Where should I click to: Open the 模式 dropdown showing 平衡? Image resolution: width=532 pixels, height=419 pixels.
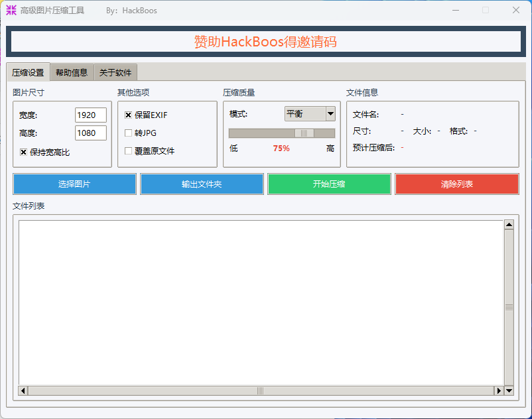(305, 113)
